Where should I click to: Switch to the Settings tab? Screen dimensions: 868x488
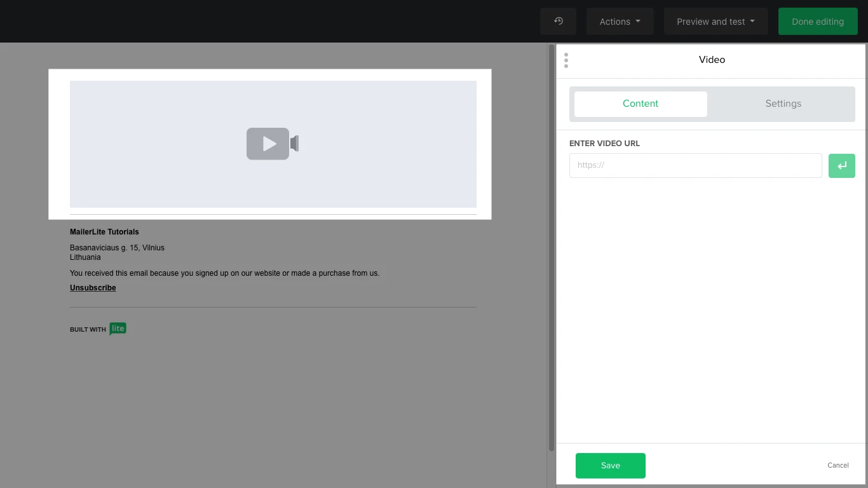(x=783, y=104)
